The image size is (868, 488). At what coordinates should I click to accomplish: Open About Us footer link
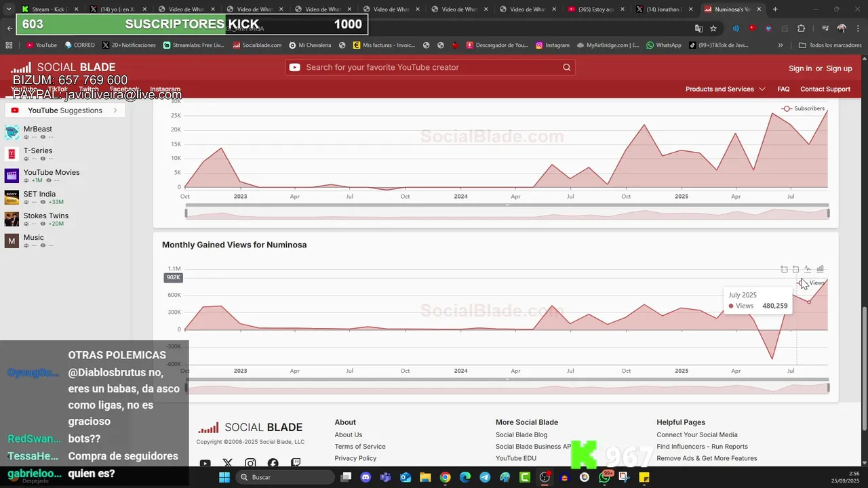pos(349,435)
